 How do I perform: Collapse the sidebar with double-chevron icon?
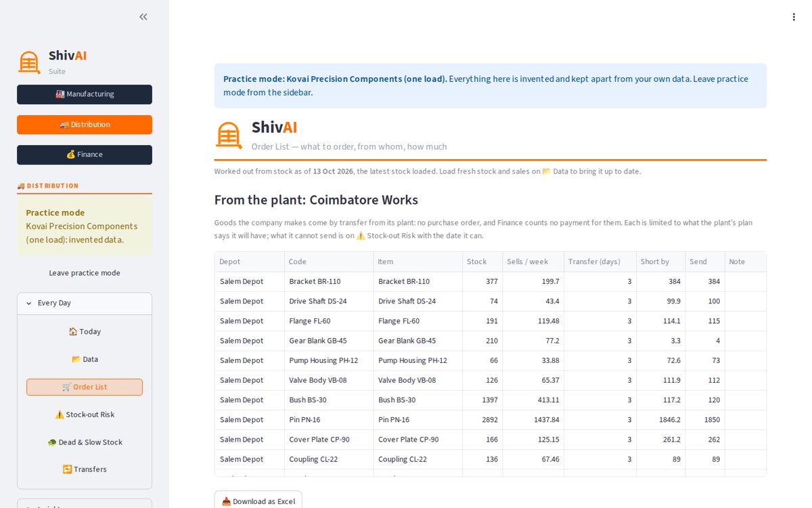point(143,17)
